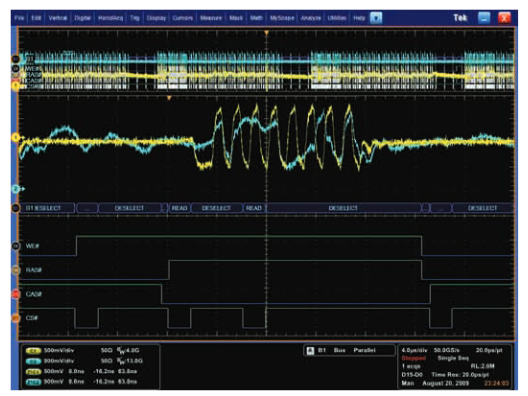Open the Math menu
Viewport: 528px width, 396px height.
256,18
